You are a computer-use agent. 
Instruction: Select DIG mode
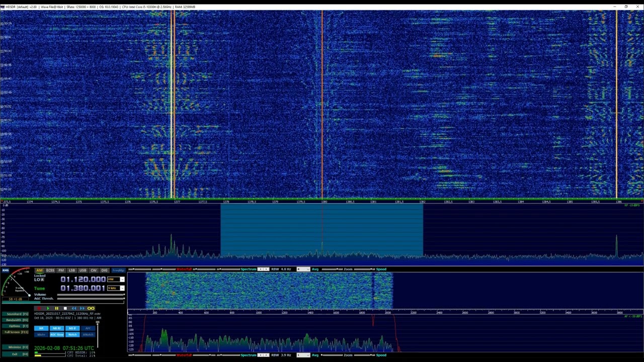point(104,270)
